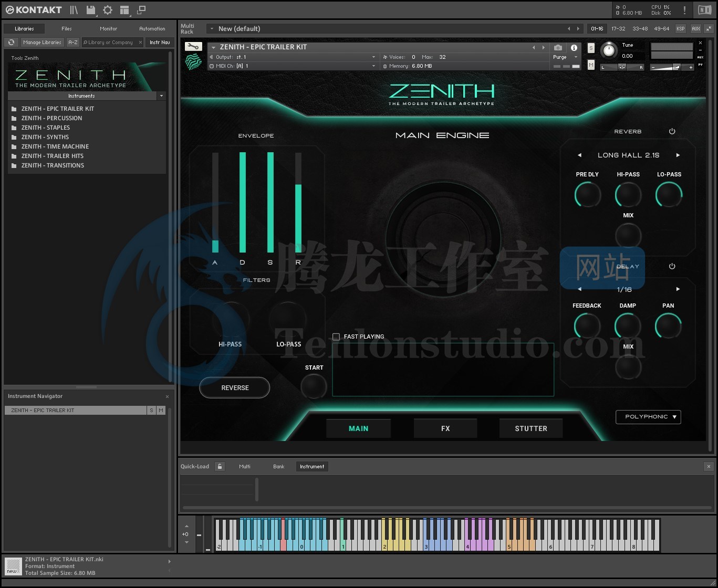Click the exclamation warning icon
The height and width of the screenshot is (588, 718).
[x=684, y=10]
